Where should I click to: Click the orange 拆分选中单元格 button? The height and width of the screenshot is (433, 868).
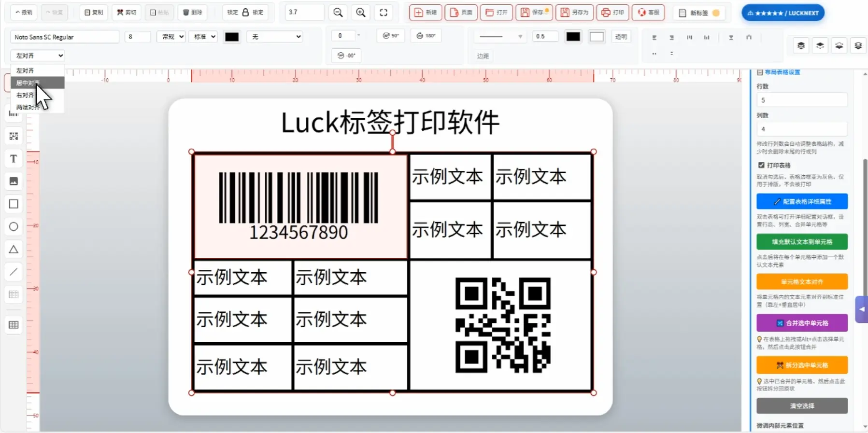pos(802,365)
